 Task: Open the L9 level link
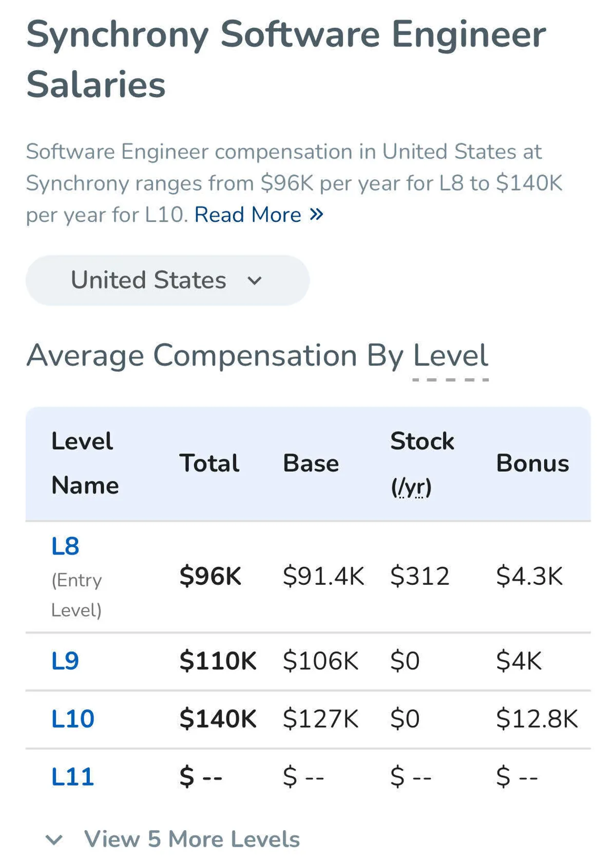tap(65, 661)
